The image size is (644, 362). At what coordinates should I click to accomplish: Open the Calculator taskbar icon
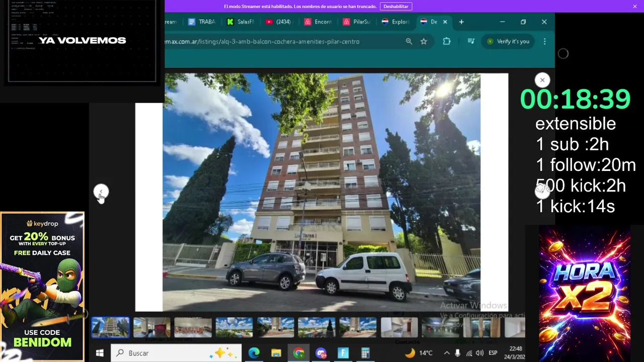365,353
